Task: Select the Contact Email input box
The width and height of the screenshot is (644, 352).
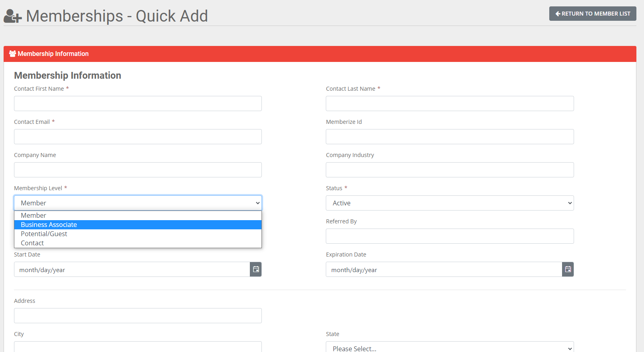Action: pos(138,137)
